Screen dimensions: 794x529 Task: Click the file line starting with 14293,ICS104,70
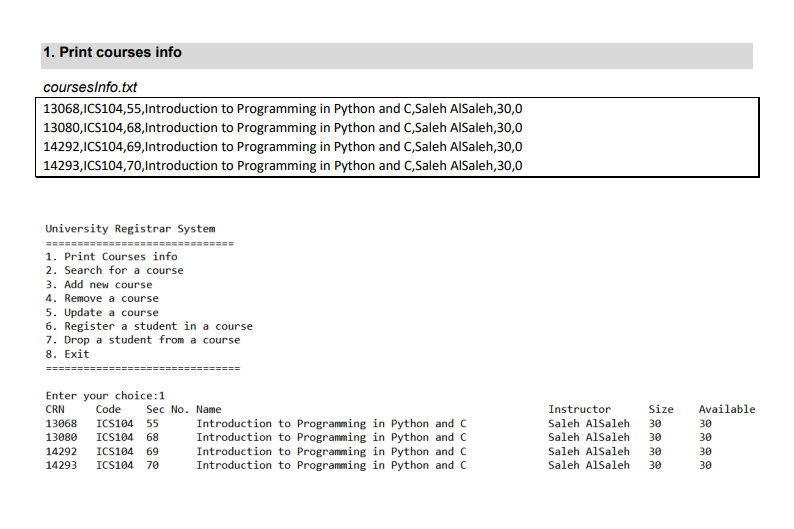point(283,166)
